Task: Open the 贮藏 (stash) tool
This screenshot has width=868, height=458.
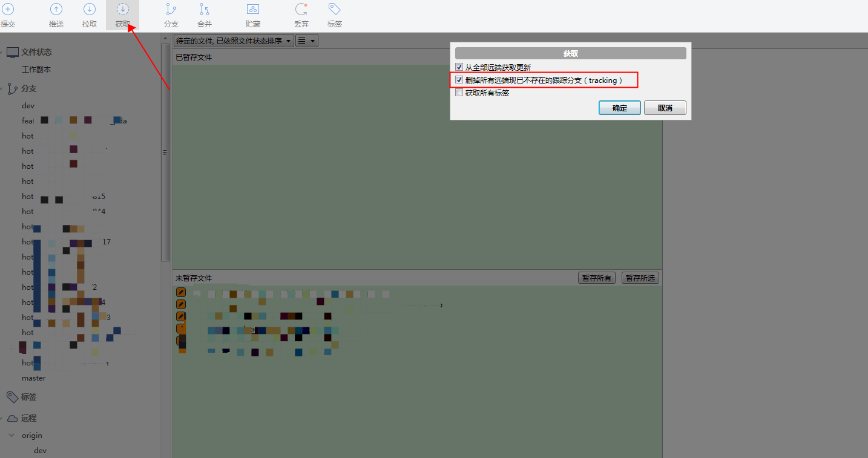Action: 252,15
